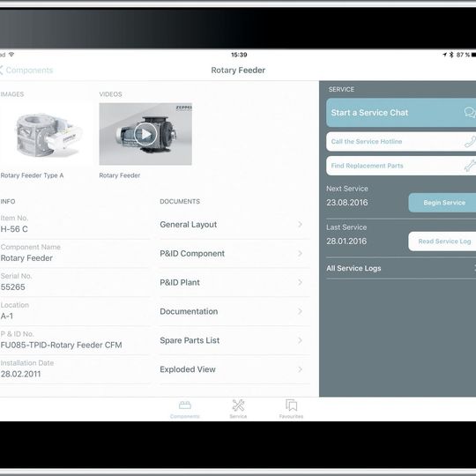Switch to Favourites tab
The width and height of the screenshot is (476, 476).
click(291, 409)
